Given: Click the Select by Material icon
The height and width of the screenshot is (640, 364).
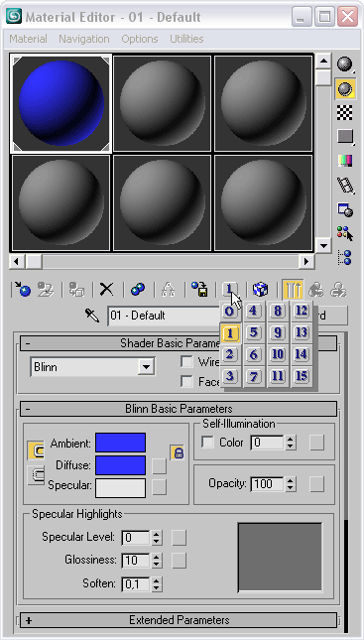Looking at the screenshot, I should tap(345, 233).
